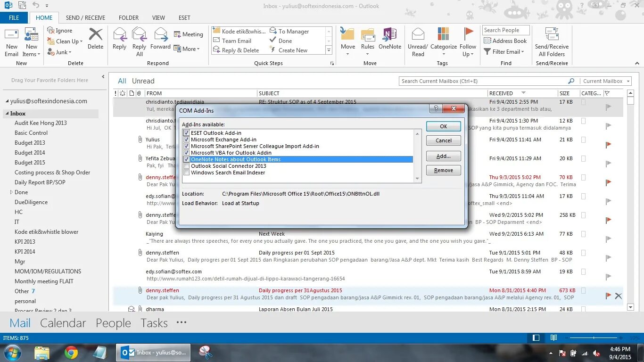Click the Help question mark in COM Add-Ins dialog
644x362 pixels.
click(436, 109)
